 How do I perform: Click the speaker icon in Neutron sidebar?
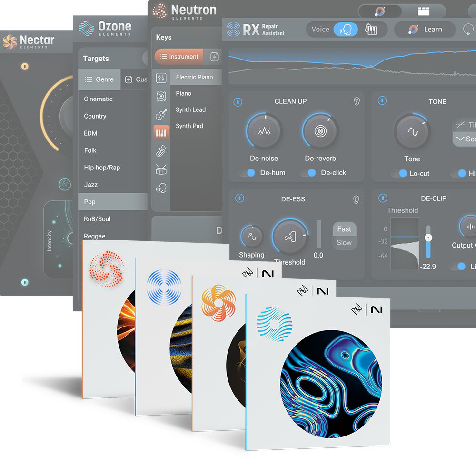tap(161, 96)
